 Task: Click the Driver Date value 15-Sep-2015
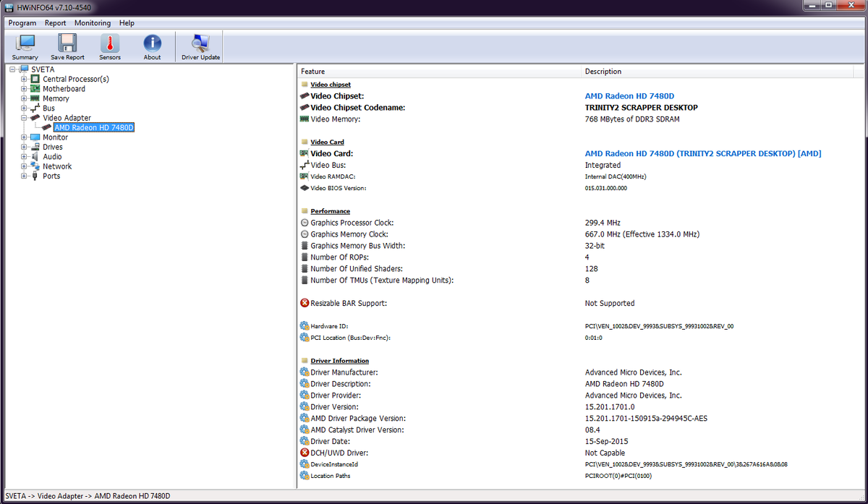pos(605,441)
